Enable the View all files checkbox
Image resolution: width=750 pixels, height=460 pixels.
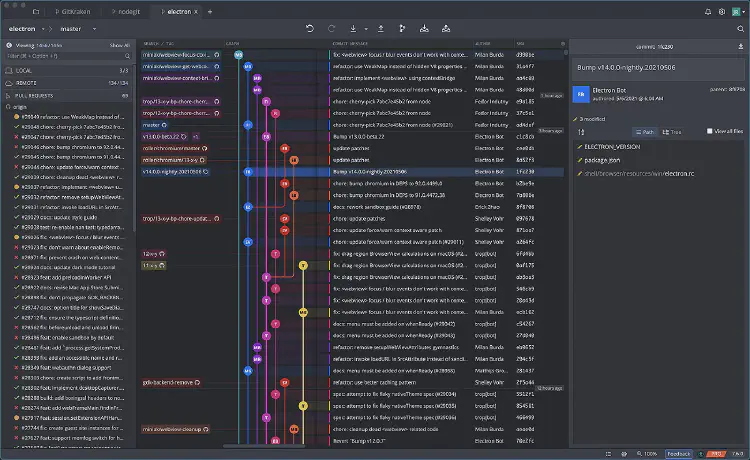click(709, 131)
